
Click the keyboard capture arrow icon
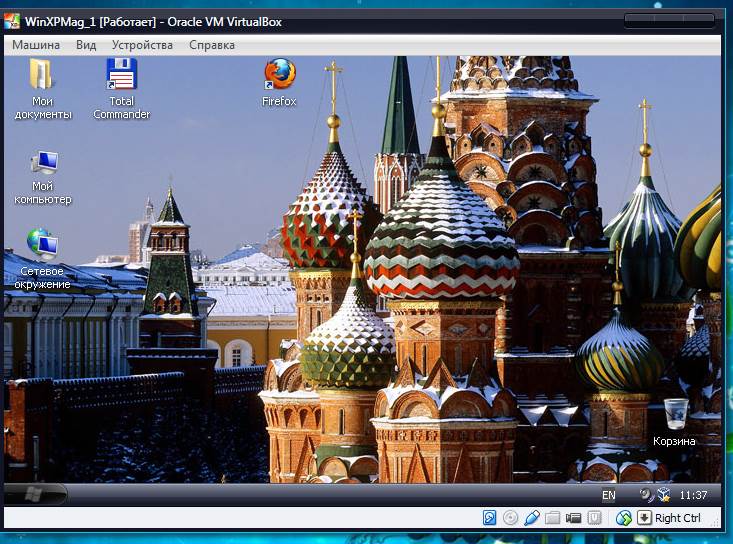click(644, 518)
